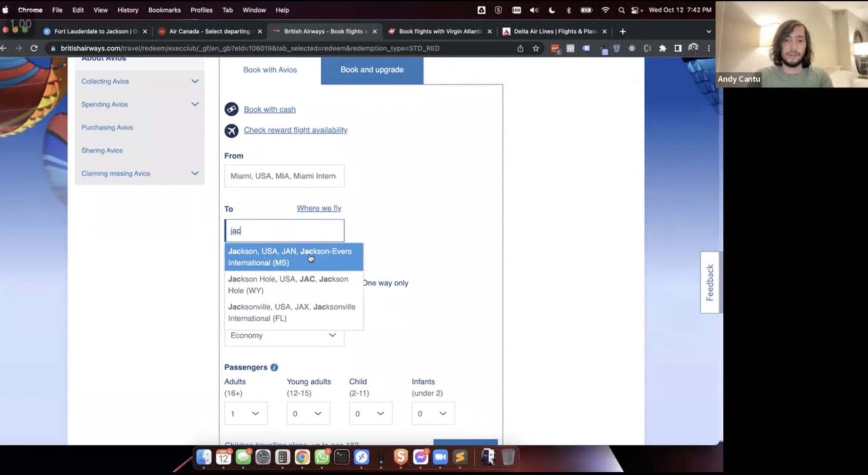Open Finder from the dock
This screenshot has width=868, height=475.
(x=204, y=457)
